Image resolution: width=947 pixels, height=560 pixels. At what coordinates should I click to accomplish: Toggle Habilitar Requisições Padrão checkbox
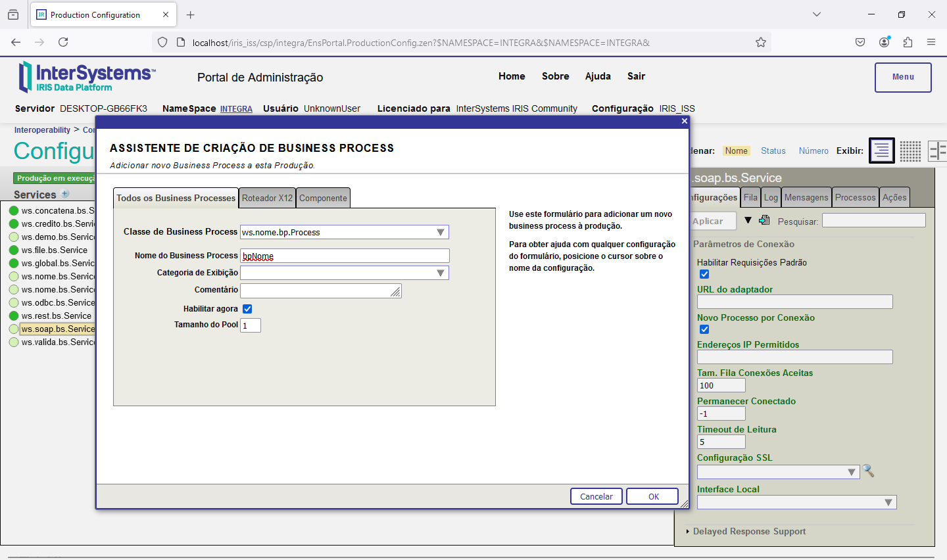coord(704,275)
